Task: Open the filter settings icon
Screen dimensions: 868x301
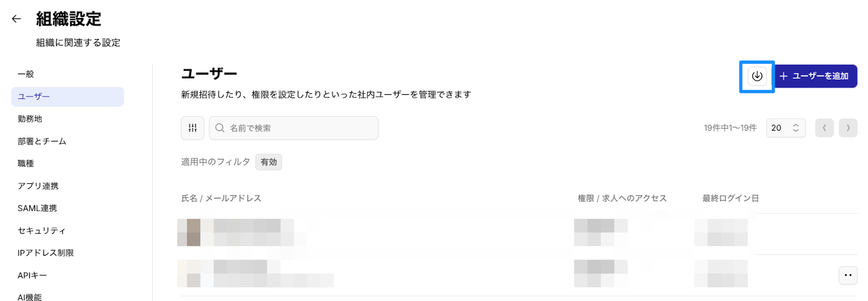Action: [x=193, y=128]
